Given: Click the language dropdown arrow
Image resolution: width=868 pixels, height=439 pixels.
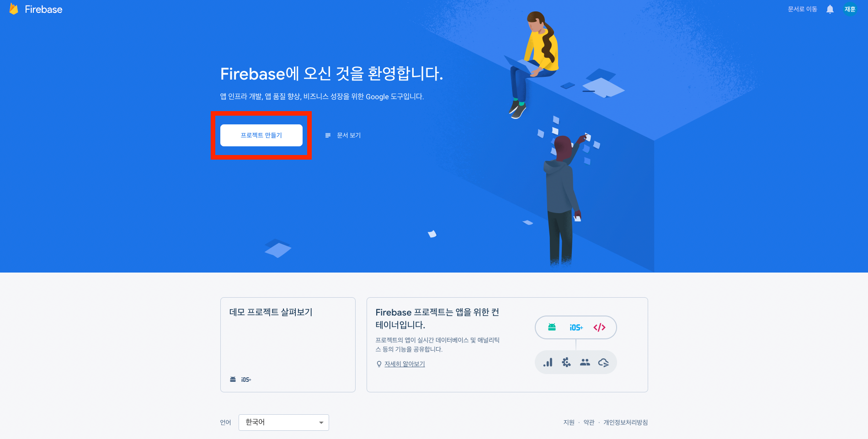Looking at the screenshot, I should pyautogui.click(x=321, y=423).
